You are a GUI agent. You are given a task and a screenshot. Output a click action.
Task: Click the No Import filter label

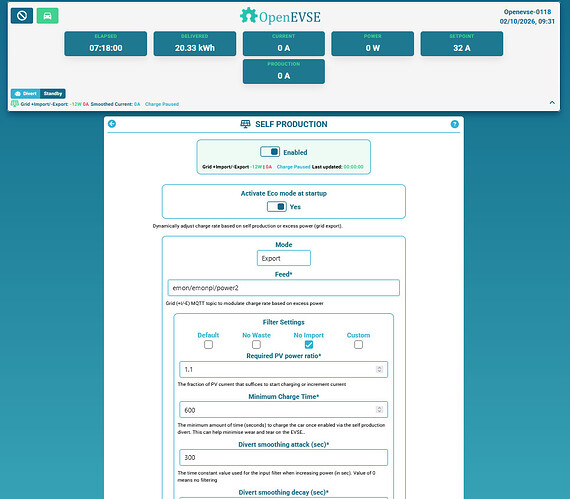pos(309,335)
